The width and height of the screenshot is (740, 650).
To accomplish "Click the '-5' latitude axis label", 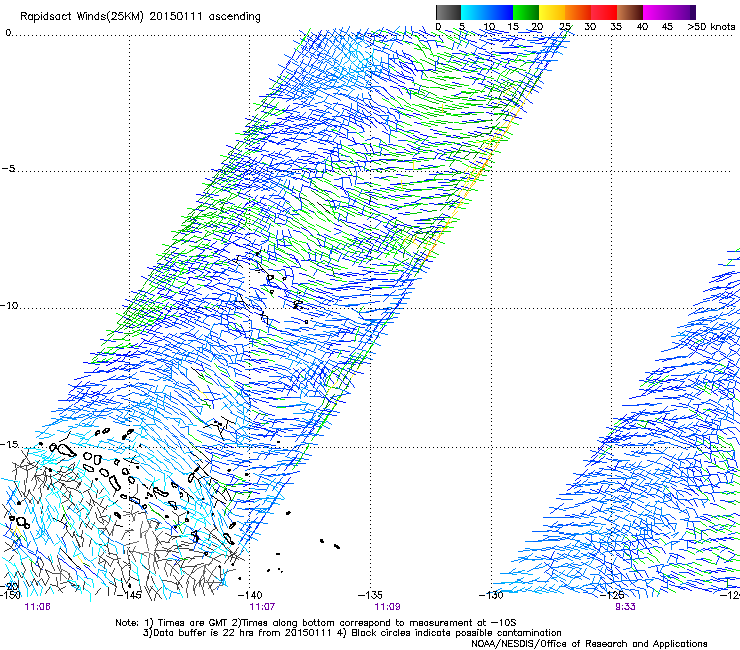I will 8,168.
